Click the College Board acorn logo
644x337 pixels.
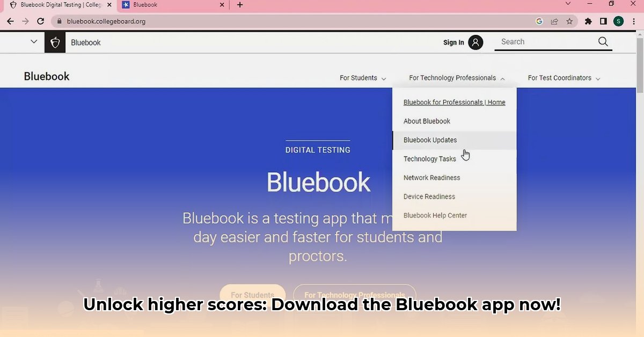point(55,42)
